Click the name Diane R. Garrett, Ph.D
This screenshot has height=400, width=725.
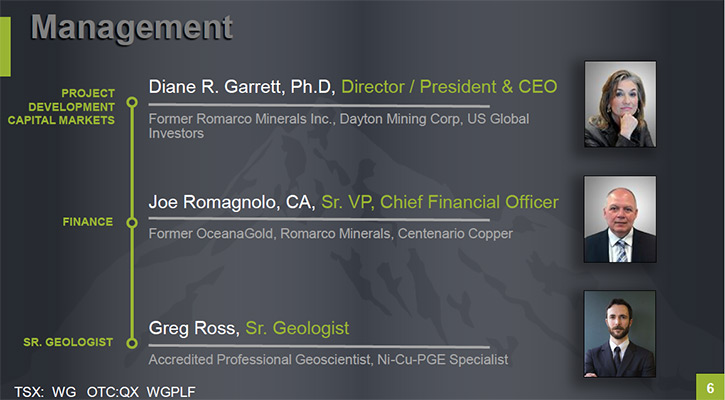[242, 87]
